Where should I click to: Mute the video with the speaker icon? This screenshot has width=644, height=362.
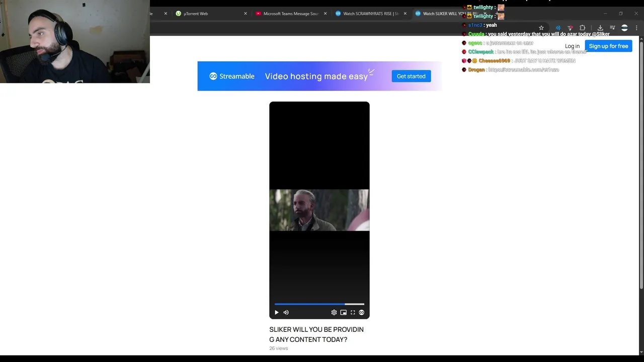286,312
